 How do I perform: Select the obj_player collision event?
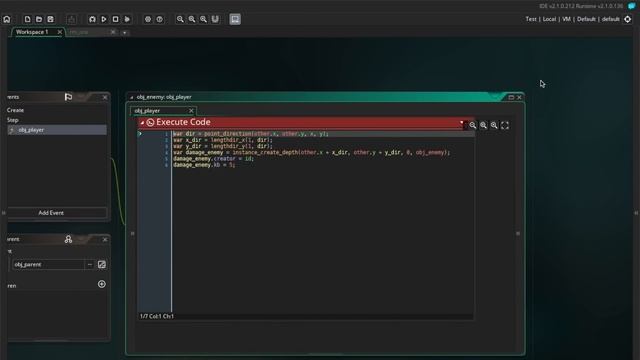click(57, 130)
